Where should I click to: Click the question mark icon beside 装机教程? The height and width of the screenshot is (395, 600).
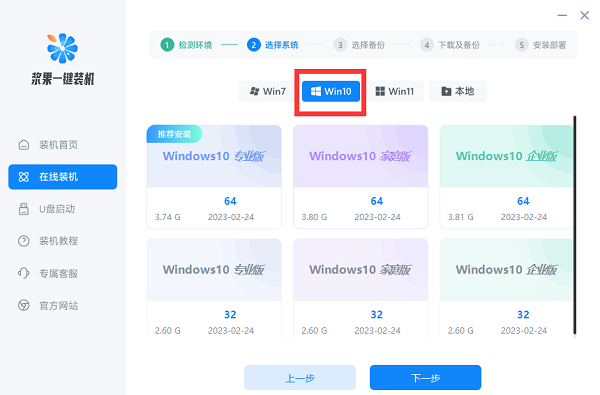(24, 241)
